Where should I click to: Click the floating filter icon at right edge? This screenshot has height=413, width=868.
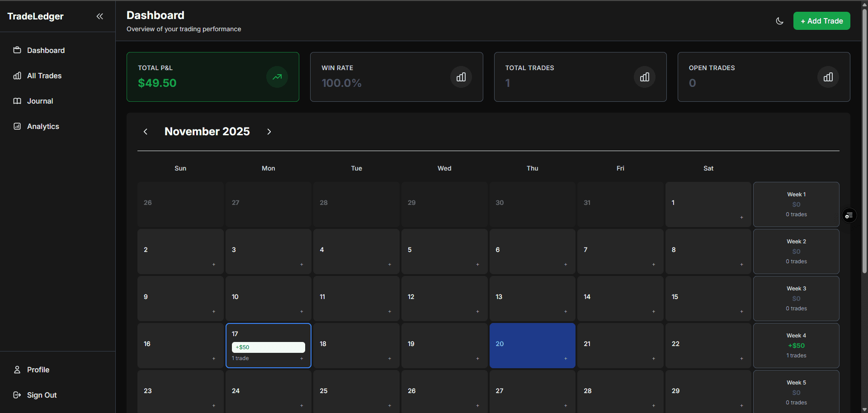coord(849,215)
